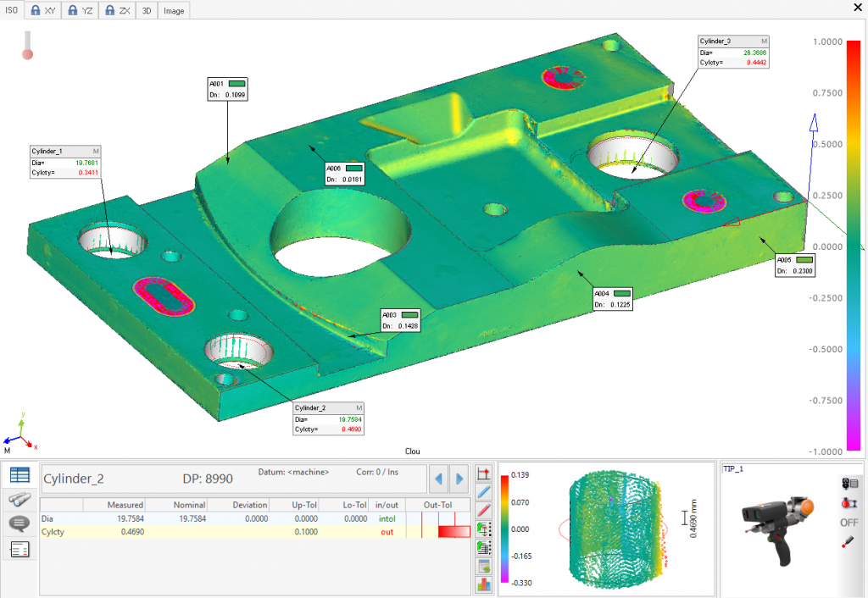Select the red flag dimension tool
The image size is (868, 598).
tap(483, 473)
